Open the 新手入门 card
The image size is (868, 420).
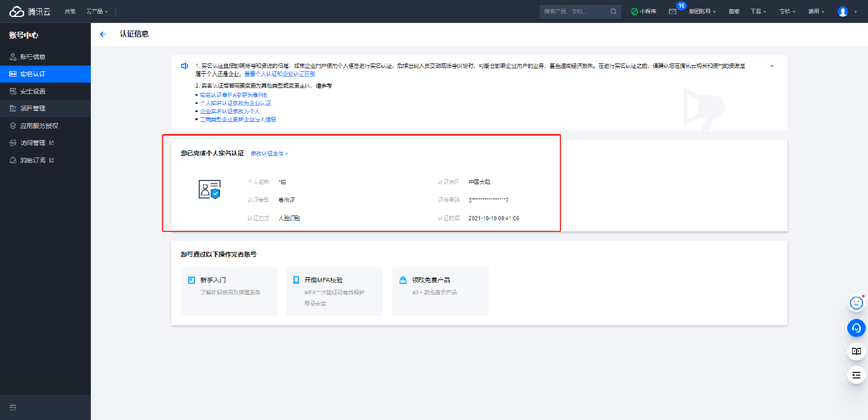tap(229, 291)
